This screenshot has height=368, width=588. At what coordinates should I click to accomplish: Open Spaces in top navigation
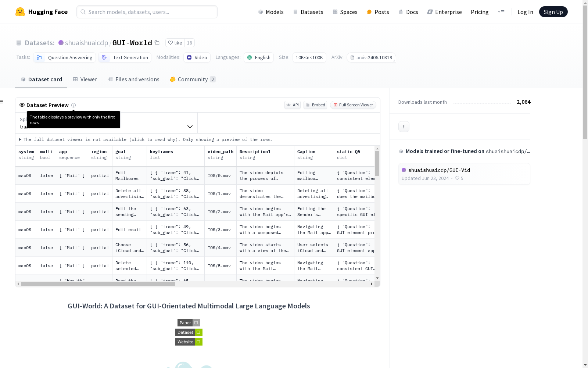(x=345, y=12)
